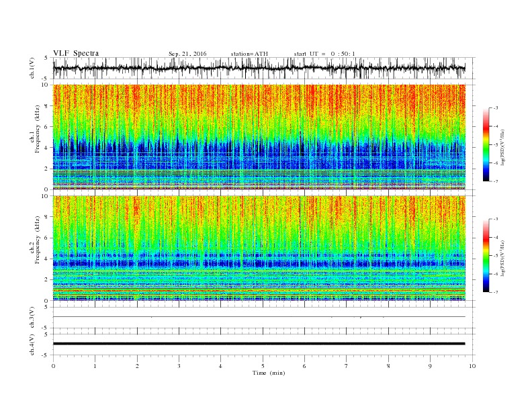Click the '8' kHz tick on ch.1 spectrogram
The width and height of the screenshot is (532, 411).
point(47,106)
